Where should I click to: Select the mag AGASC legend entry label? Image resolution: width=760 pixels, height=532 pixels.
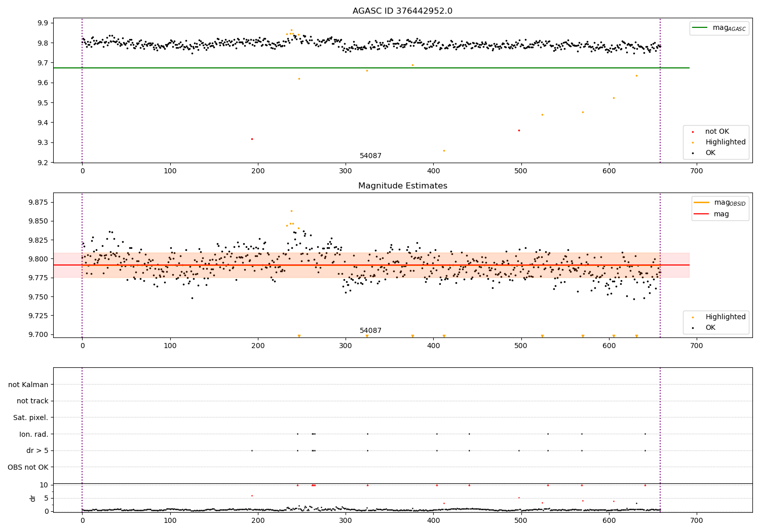tap(729, 28)
